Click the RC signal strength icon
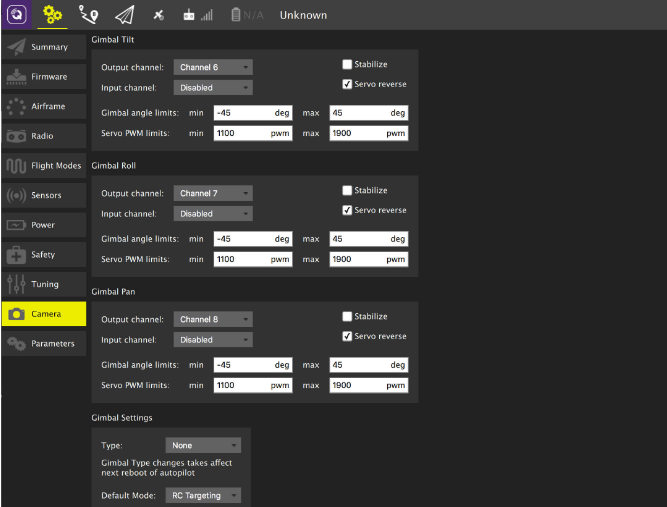Screen dimensions: 667x507 click(x=198, y=15)
